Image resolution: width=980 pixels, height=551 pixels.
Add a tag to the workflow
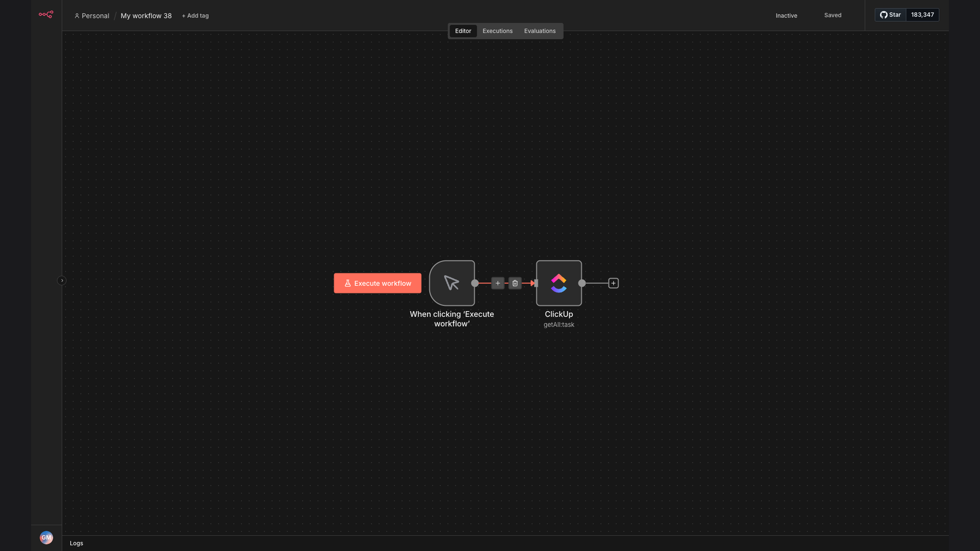point(195,16)
